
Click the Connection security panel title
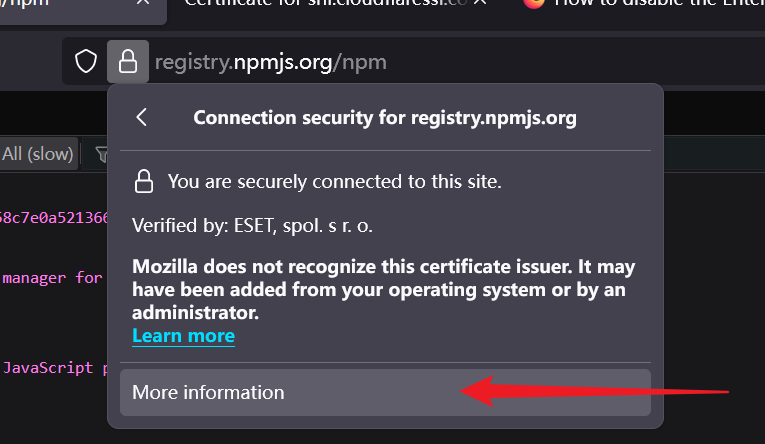[x=385, y=118]
